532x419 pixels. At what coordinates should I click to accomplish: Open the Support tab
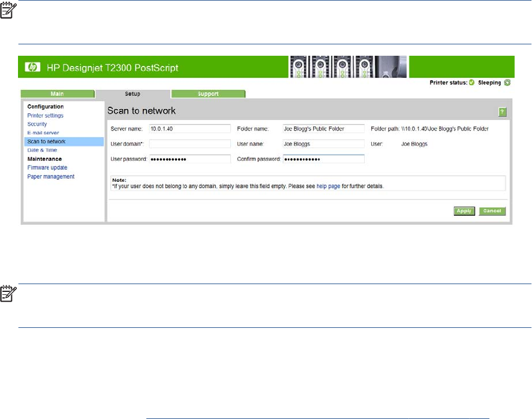[x=208, y=94]
